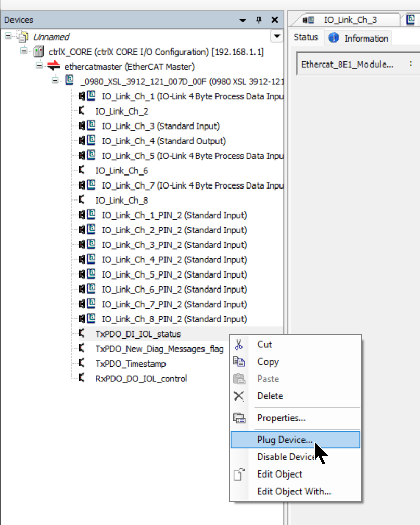Select the RxPDO_DO_IOL_control tree row
The image size is (420, 525).
pos(141,378)
